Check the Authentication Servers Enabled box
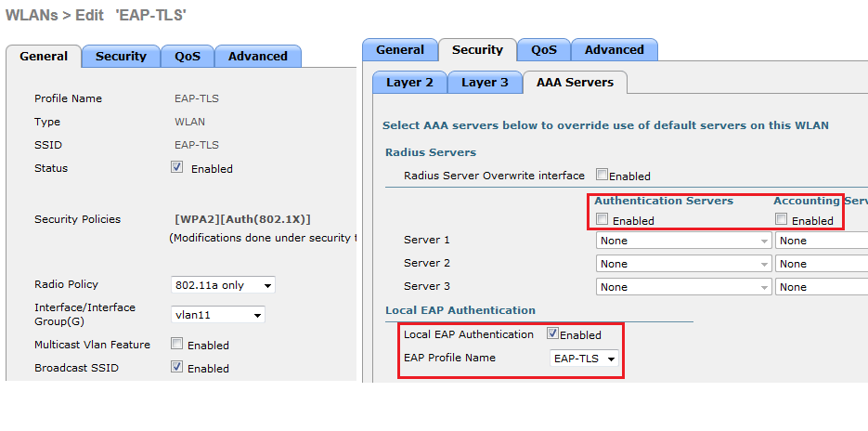868x431 pixels. [x=602, y=220]
